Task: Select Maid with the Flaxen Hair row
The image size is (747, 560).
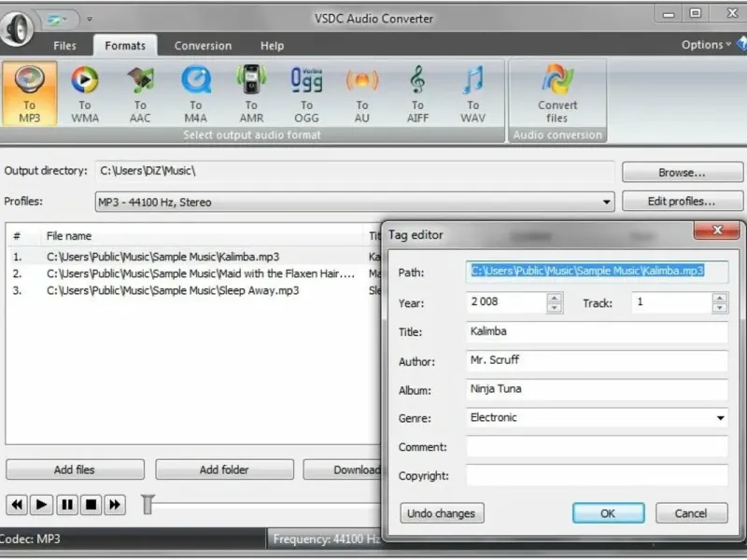Action: tap(194, 273)
